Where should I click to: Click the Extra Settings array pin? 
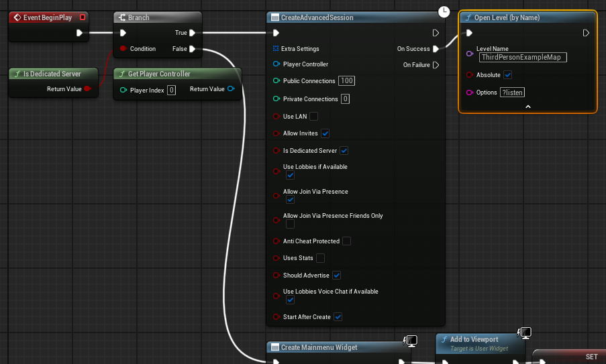276,49
